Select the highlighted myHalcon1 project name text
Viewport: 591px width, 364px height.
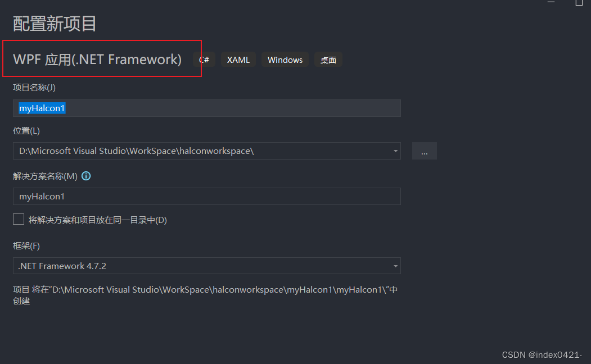pyautogui.click(x=41, y=108)
